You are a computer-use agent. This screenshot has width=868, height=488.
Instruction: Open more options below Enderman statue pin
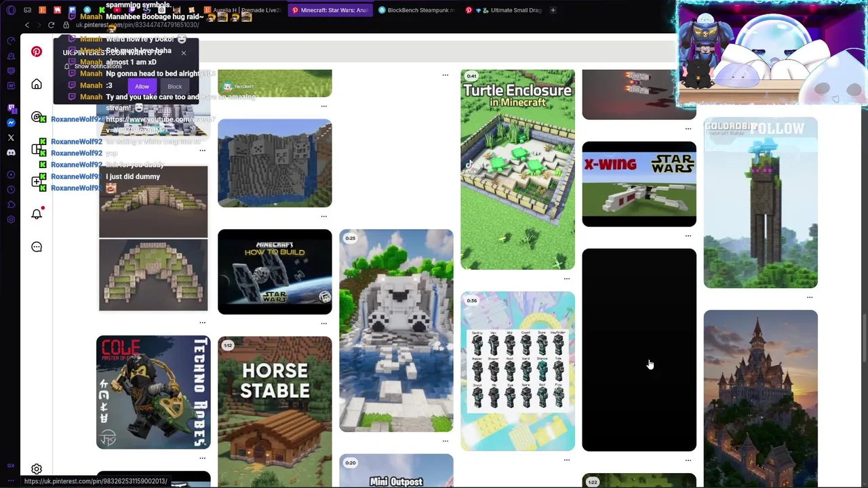pos(810,297)
